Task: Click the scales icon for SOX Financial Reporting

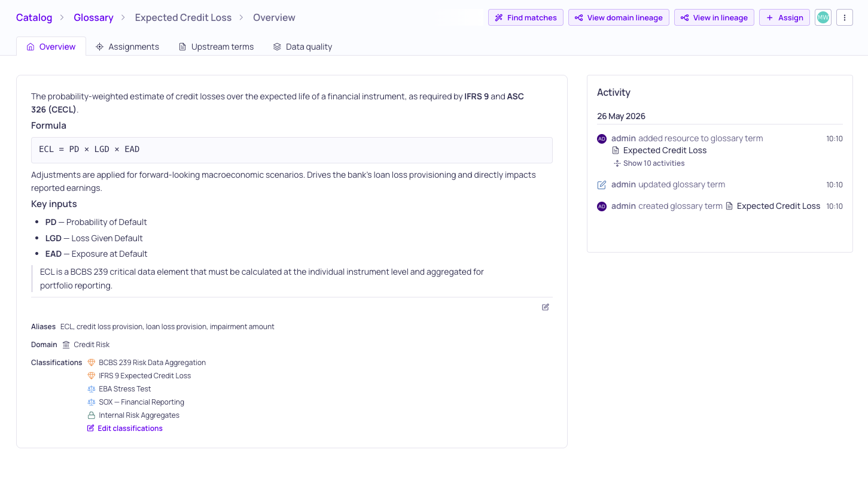Action: tap(92, 402)
